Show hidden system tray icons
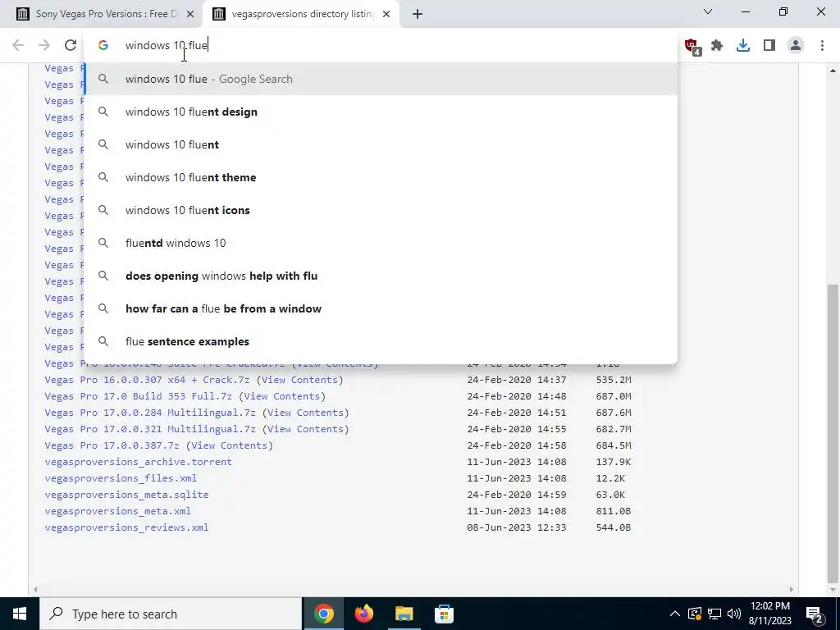This screenshot has width=840, height=630. pyautogui.click(x=675, y=614)
